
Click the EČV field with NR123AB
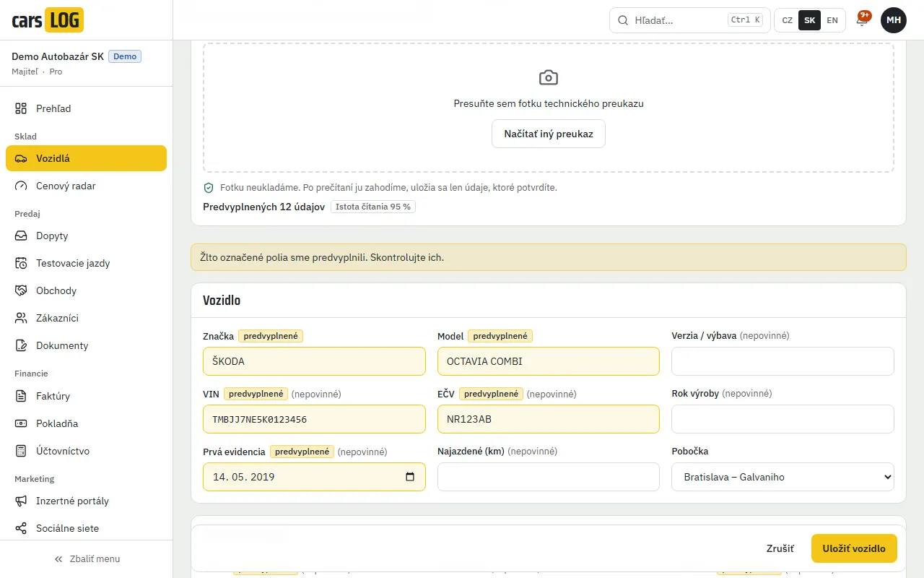[x=549, y=419]
